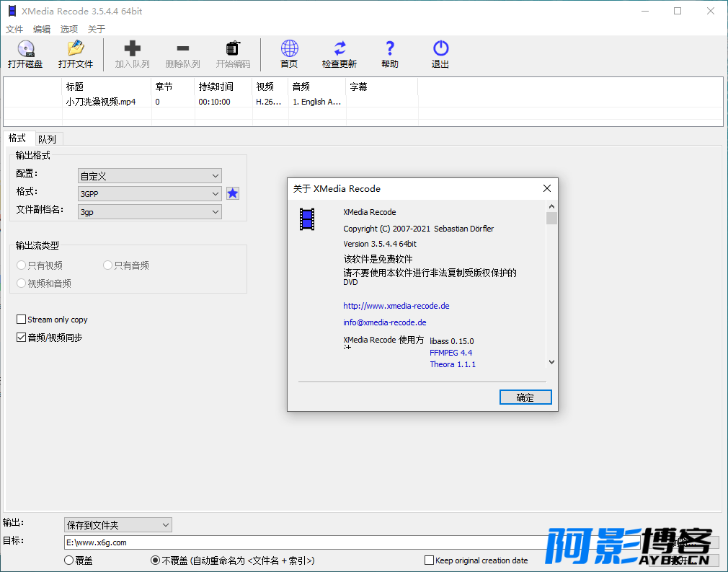Open the Options (选项) menu
Image resolution: width=728 pixels, height=572 pixels.
click(x=69, y=30)
